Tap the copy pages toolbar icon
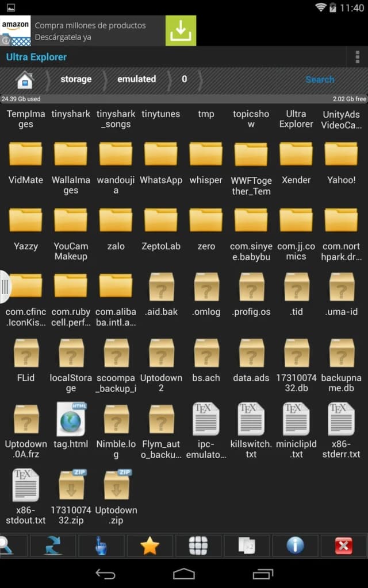The height and width of the screenshot is (588, 368). tap(247, 546)
